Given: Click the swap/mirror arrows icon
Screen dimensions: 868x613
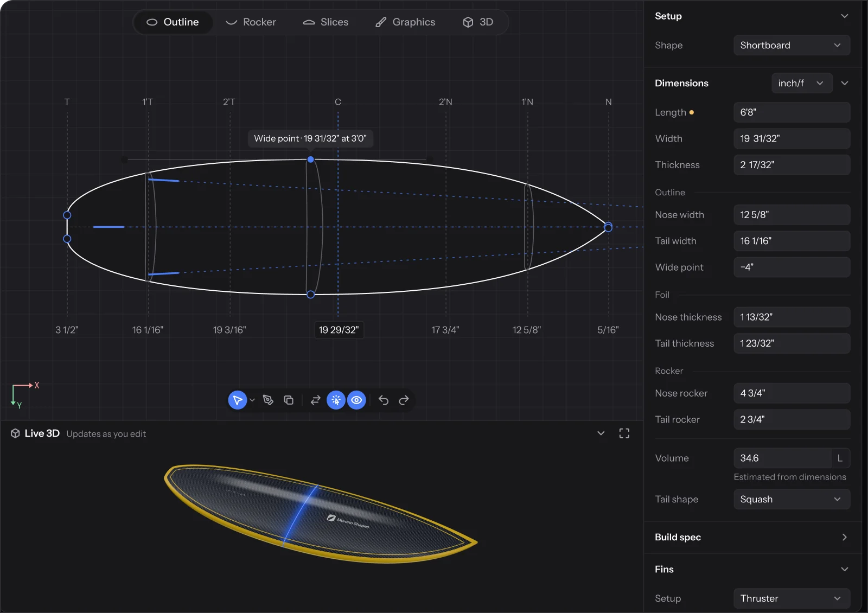Looking at the screenshot, I should click(315, 400).
